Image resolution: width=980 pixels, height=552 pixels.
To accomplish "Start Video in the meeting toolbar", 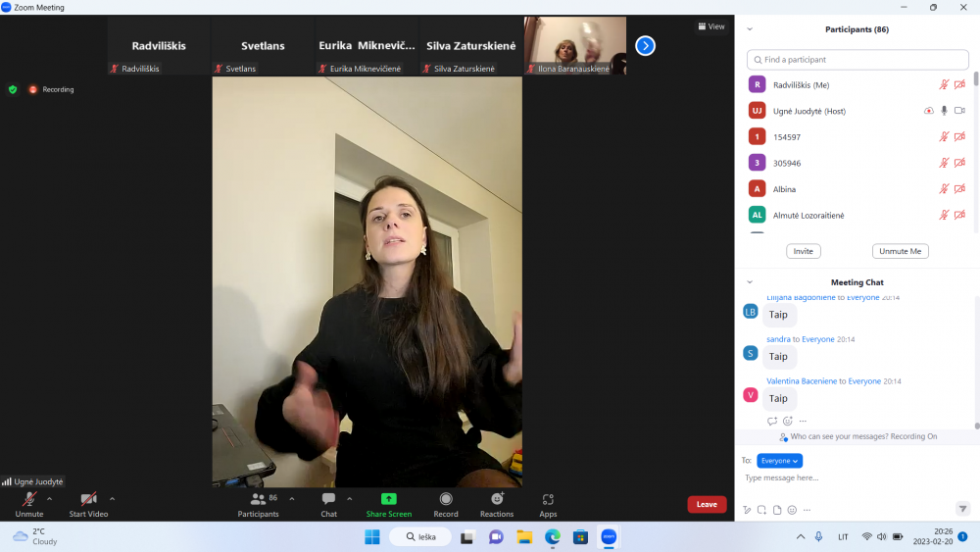I will point(88,504).
